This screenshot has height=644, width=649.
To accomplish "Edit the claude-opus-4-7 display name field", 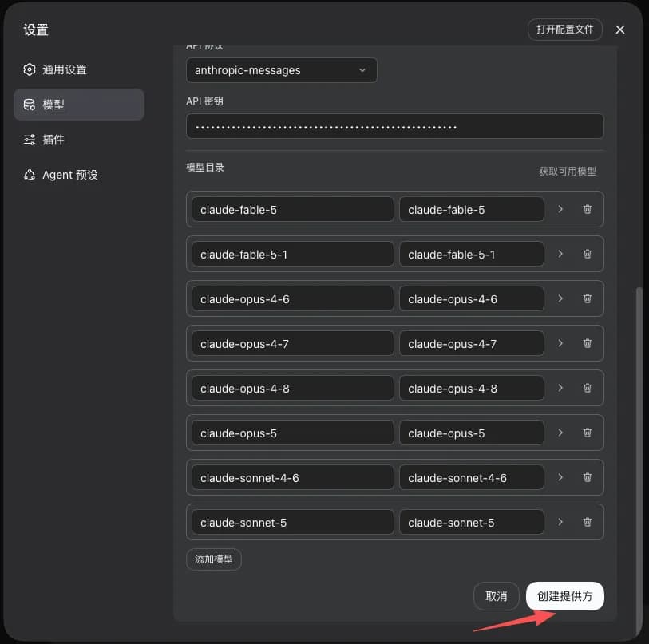I will (472, 343).
